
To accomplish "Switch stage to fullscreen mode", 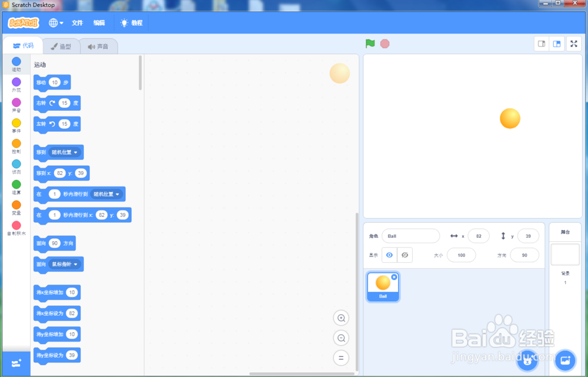I will click(x=574, y=44).
